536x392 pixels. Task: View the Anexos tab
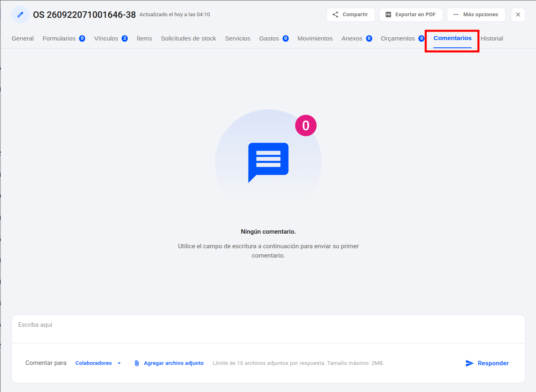[357, 38]
